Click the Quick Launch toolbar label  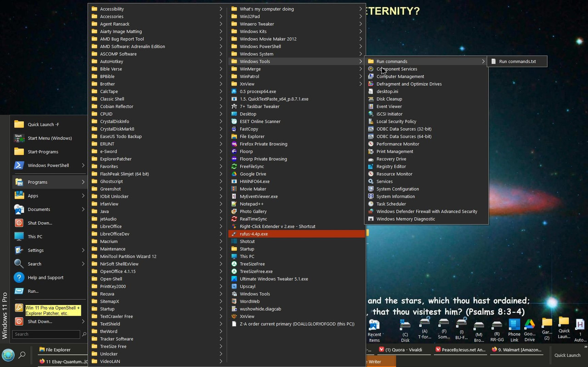[x=567, y=355]
